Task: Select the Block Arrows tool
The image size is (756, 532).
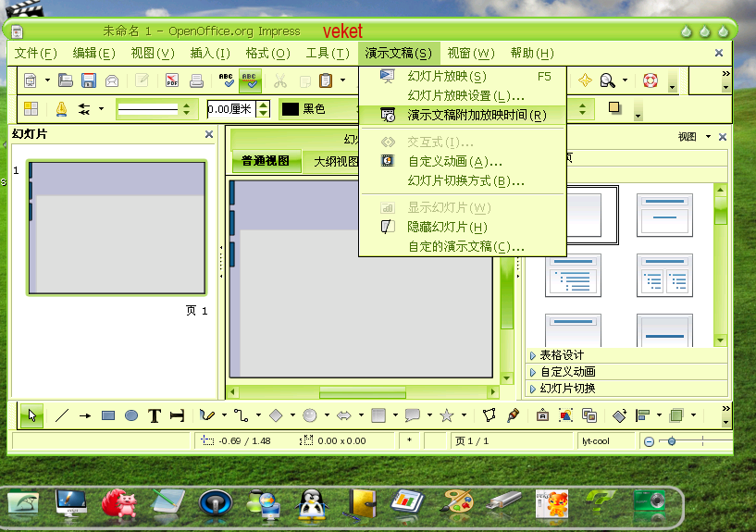Action: (x=344, y=415)
